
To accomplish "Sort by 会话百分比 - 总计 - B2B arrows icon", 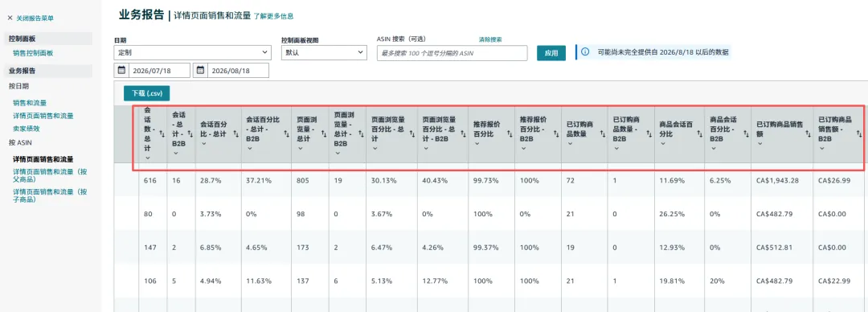I will pyautogui.click(x=286, y=133).
